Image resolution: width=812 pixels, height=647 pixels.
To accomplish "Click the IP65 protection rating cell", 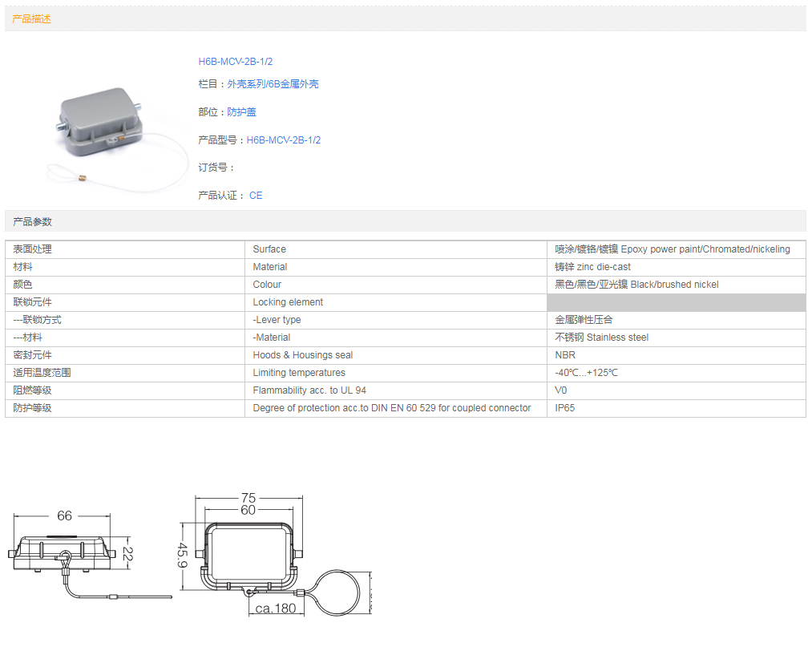I will tap(565, 408).
